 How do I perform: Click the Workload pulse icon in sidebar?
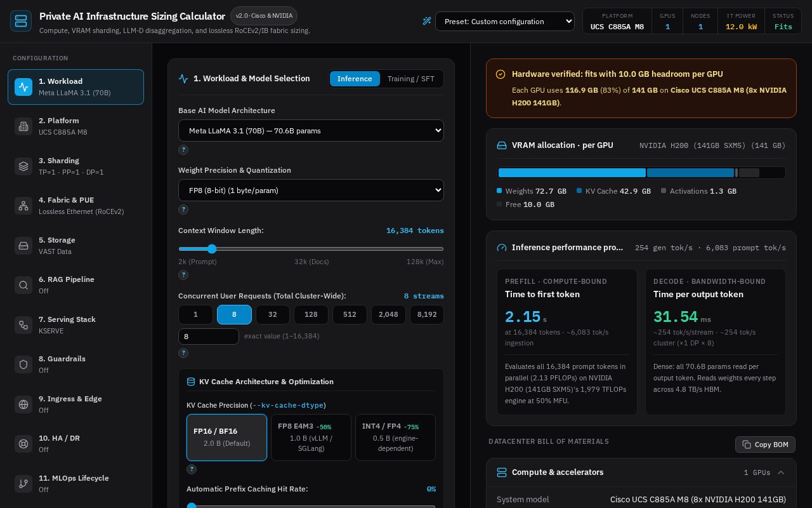[x=23, y=87]
